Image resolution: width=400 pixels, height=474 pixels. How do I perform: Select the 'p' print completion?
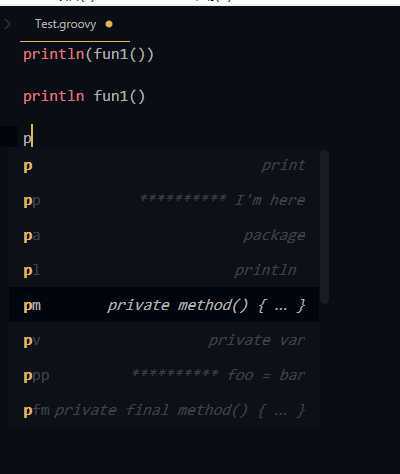164,166
